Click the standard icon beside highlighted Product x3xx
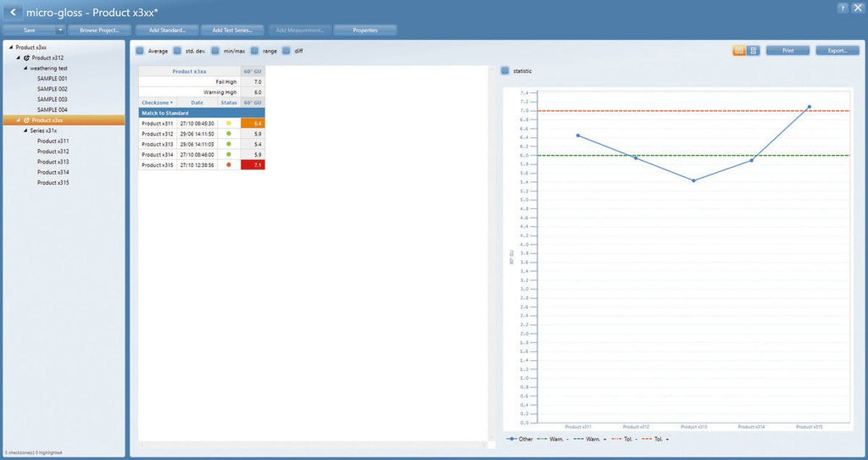 [x=26, y=120]
